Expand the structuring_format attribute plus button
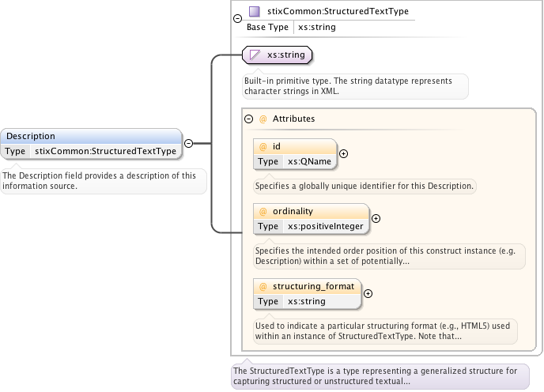Screen dimensions: 544x392 pyautogui.click(x=368, y=293)
